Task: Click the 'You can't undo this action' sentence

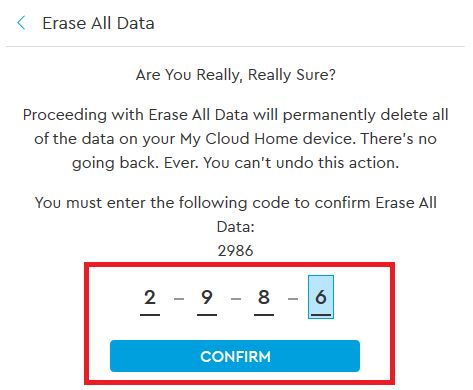Action: [301, 163]
